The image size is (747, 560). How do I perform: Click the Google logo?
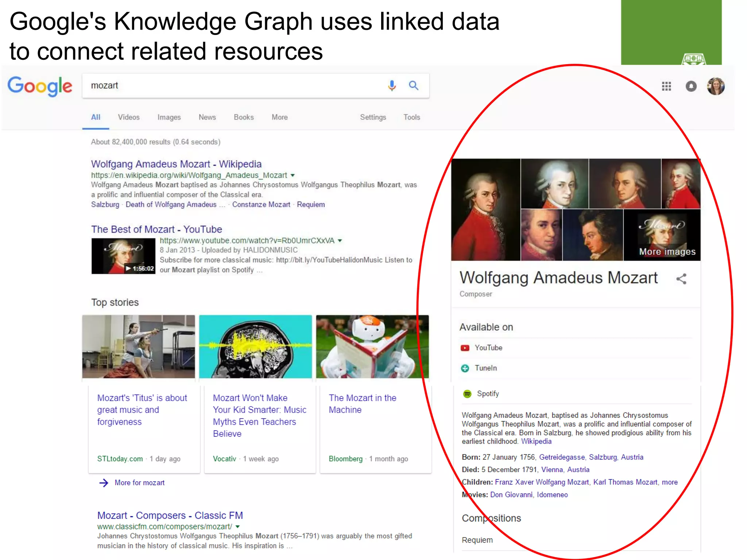point(40,86)
